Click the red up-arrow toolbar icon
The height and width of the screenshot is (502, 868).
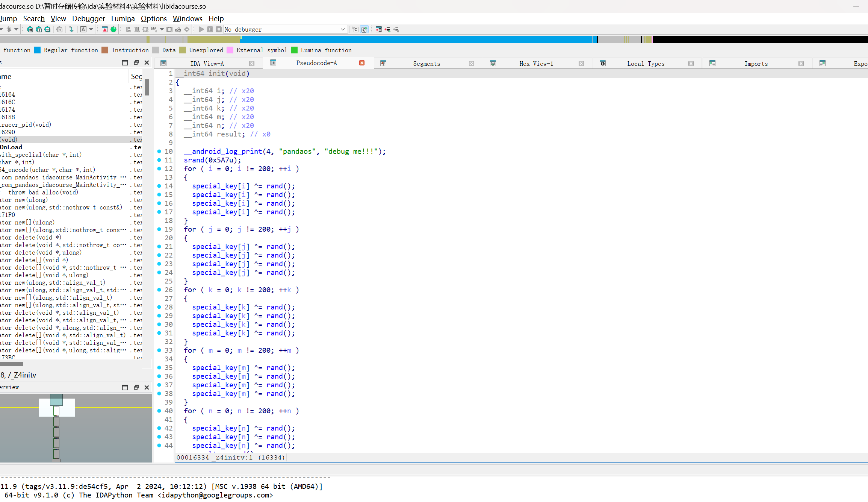click(105, 29)
